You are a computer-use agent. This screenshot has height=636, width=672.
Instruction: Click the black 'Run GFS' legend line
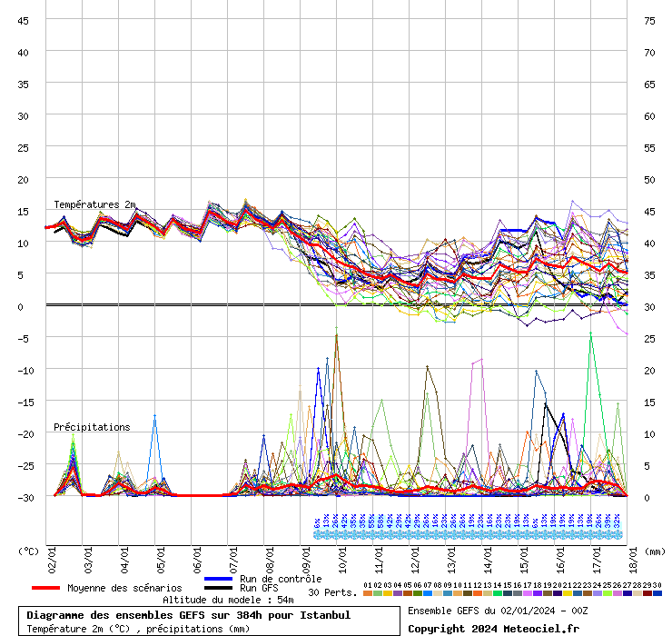pyautogui.click(x=218, y=588)
